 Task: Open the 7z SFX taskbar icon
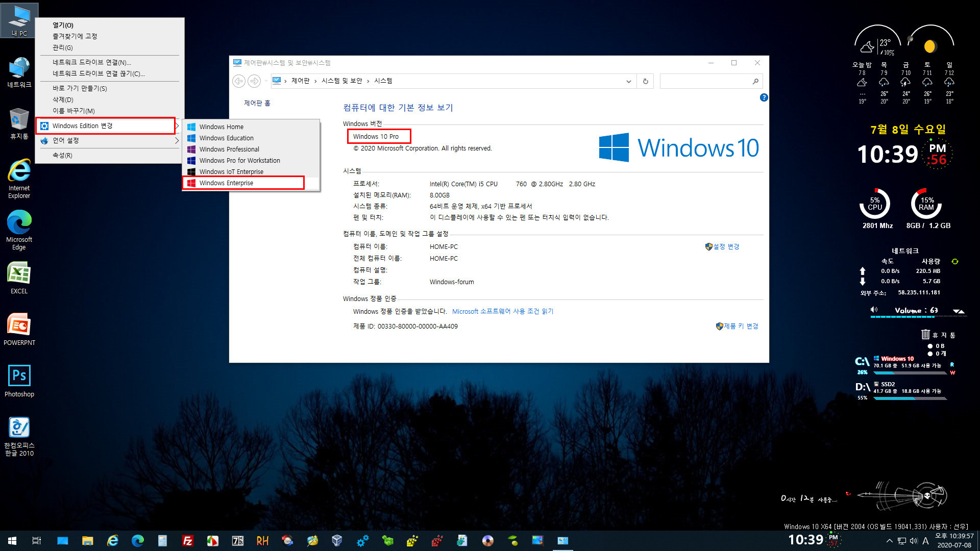point(238,541)
